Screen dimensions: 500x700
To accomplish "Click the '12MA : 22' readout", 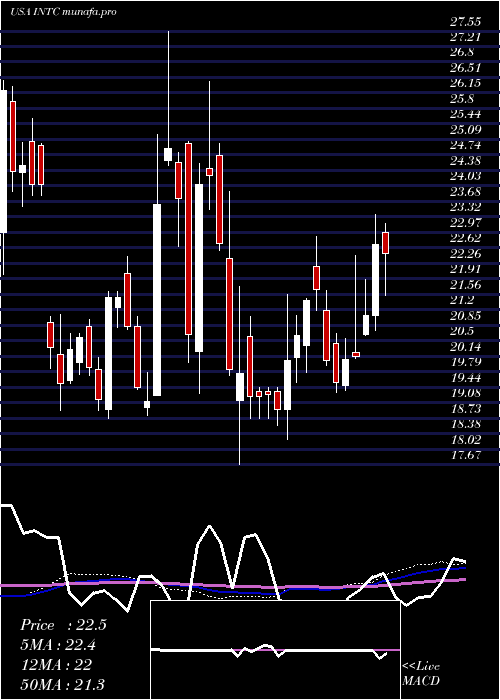I will (56, 664).
